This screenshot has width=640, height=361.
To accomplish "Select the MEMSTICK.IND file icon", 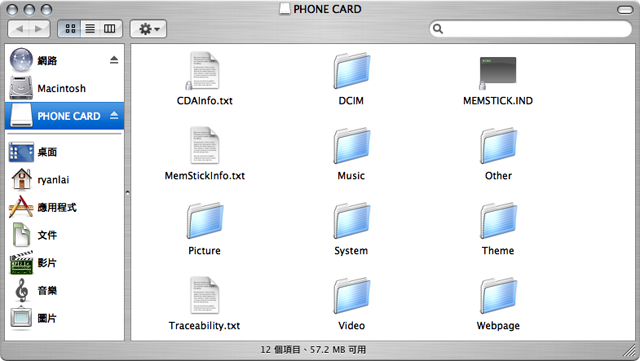I will coord(498,72).
